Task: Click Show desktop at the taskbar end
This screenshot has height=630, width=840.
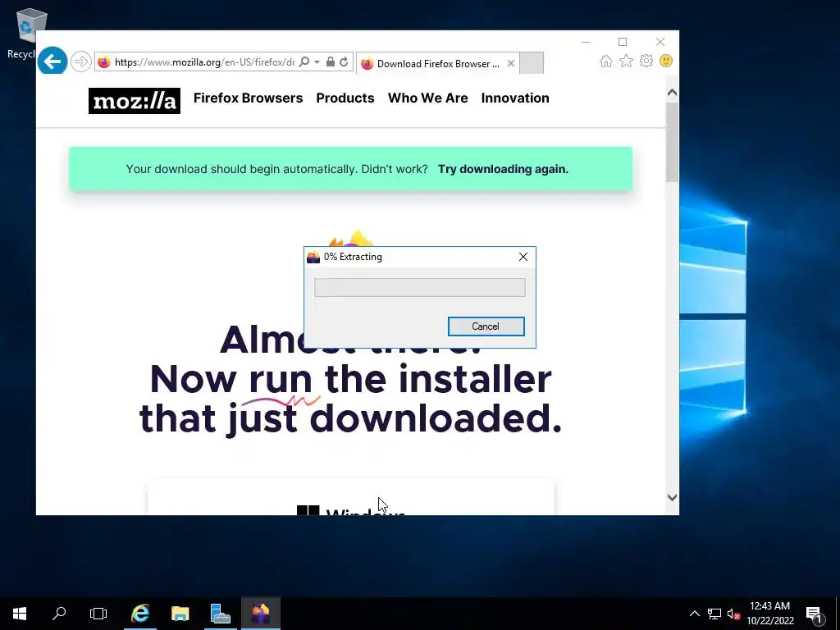Action: click(x=838, y=614)
